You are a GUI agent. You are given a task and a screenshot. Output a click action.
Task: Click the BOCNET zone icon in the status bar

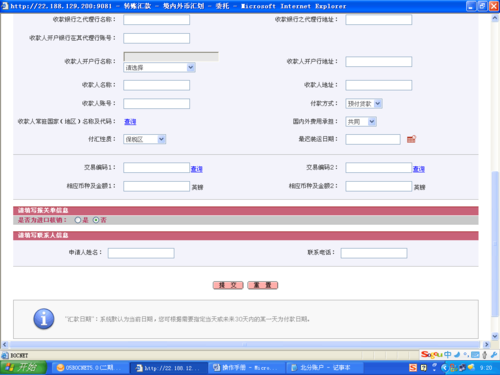pyautogui.click(x=5, y=355)
